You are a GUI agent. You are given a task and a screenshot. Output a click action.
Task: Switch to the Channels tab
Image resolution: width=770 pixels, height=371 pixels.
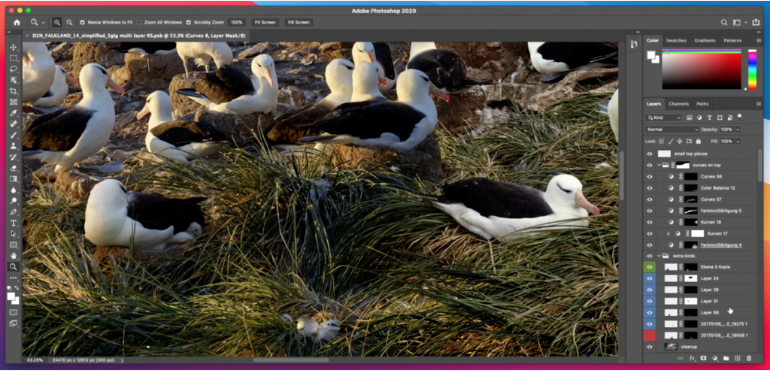point(679,104)
